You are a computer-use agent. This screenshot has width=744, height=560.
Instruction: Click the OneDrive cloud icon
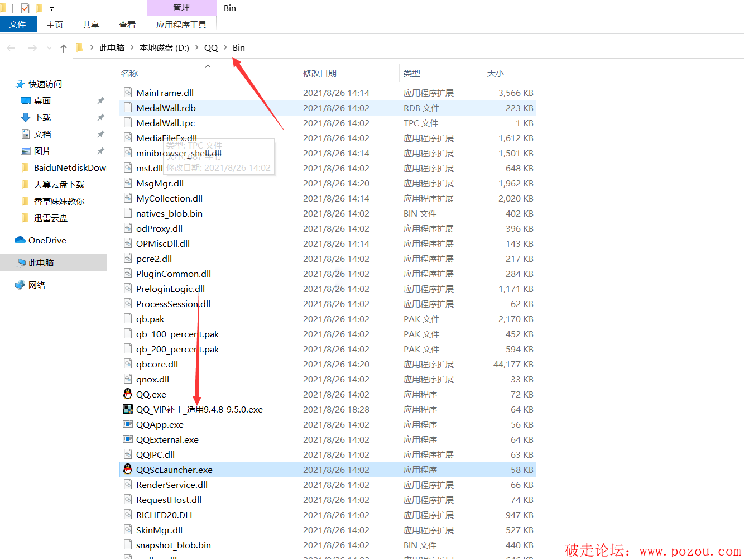pos(20,240)
